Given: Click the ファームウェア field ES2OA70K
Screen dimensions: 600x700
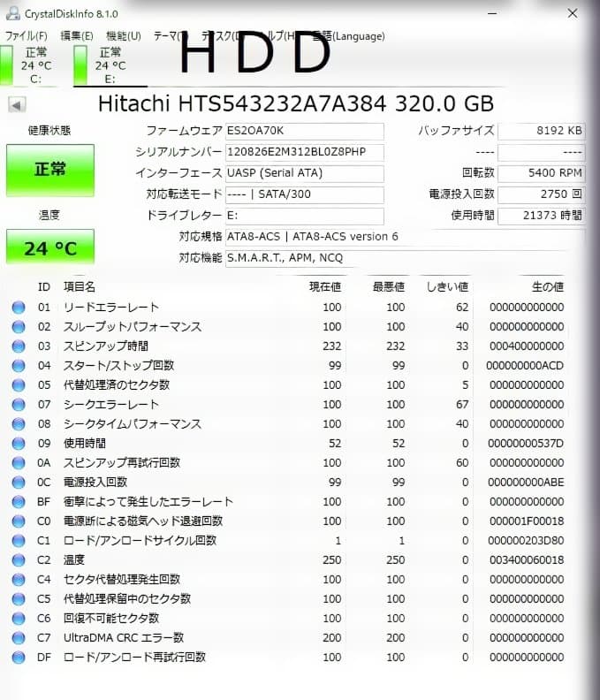Looking at the screenshot, I should coord(305,131).
